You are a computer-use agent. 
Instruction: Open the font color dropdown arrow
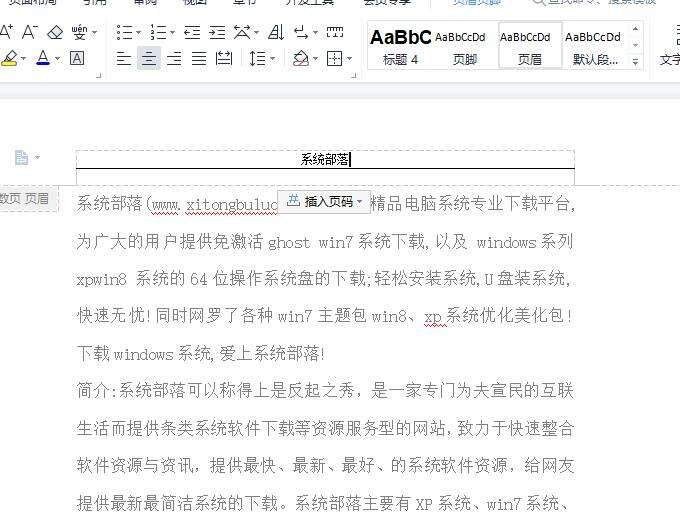click(57, 59)
